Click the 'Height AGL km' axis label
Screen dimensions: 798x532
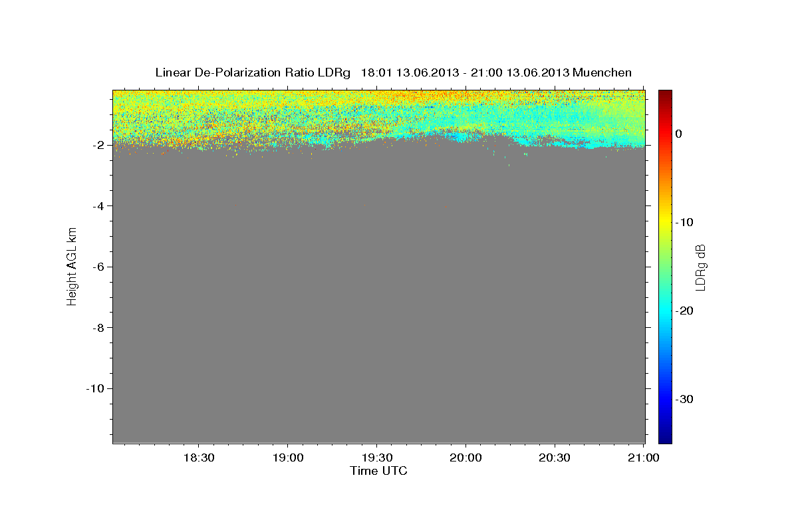72,266
